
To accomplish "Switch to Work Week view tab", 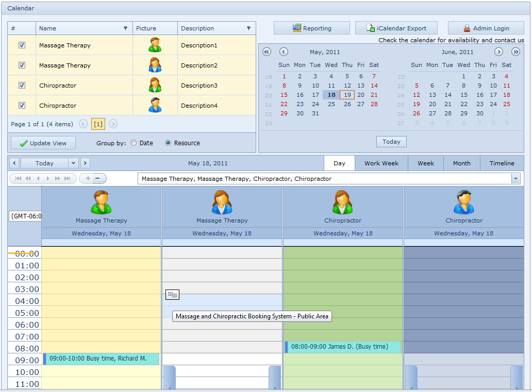I will [381, 163].
